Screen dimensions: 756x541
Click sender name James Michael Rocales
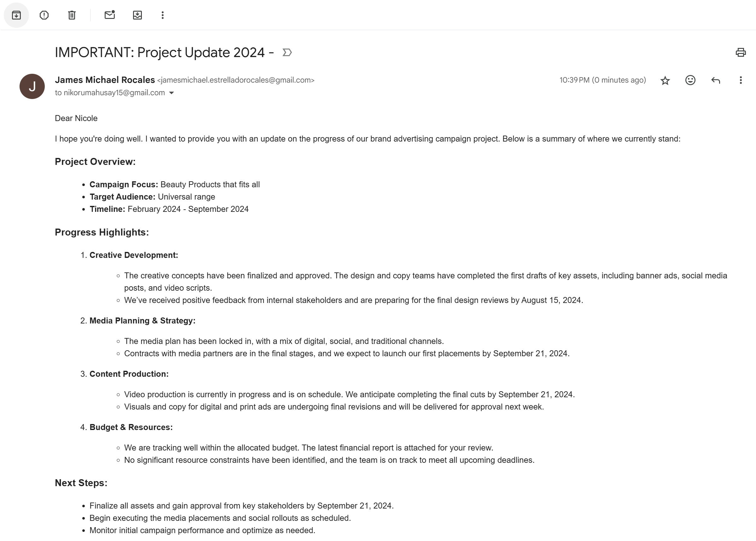(x=105, y=80)
